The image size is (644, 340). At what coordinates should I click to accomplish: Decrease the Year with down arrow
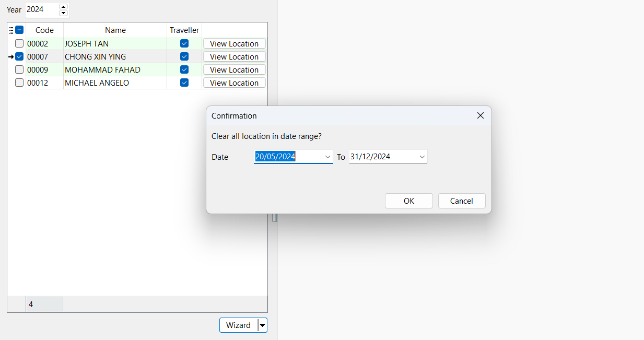coord(64,13)
